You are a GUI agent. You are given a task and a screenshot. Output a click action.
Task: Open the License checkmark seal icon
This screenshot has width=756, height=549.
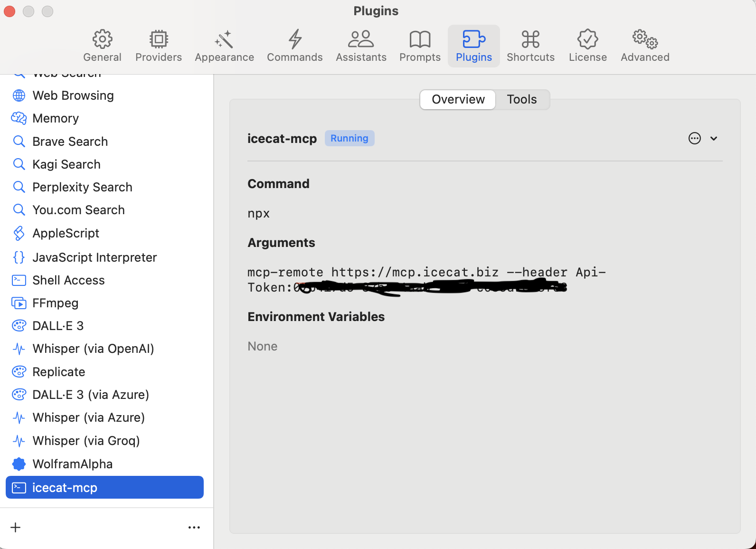(587, 39)
